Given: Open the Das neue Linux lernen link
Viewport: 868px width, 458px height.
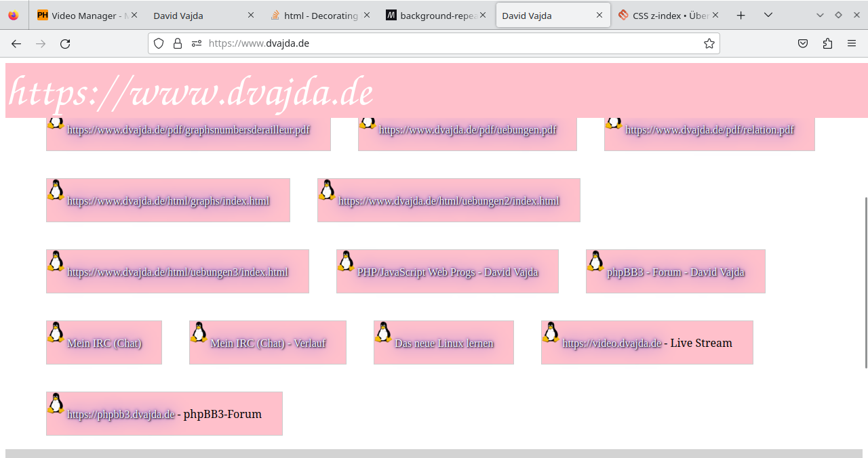Looking at the screenshot, I should (443, 343).
